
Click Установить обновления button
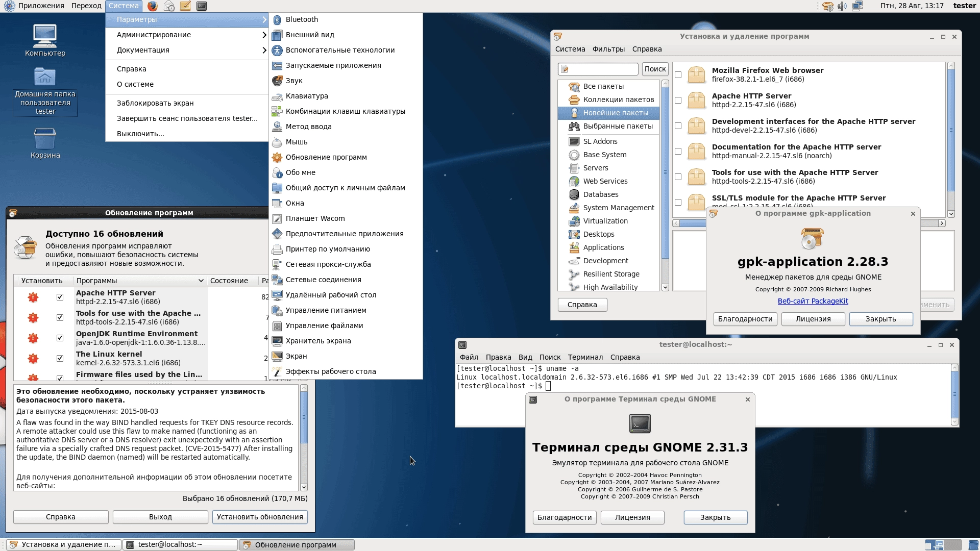(x=260, y=517)
